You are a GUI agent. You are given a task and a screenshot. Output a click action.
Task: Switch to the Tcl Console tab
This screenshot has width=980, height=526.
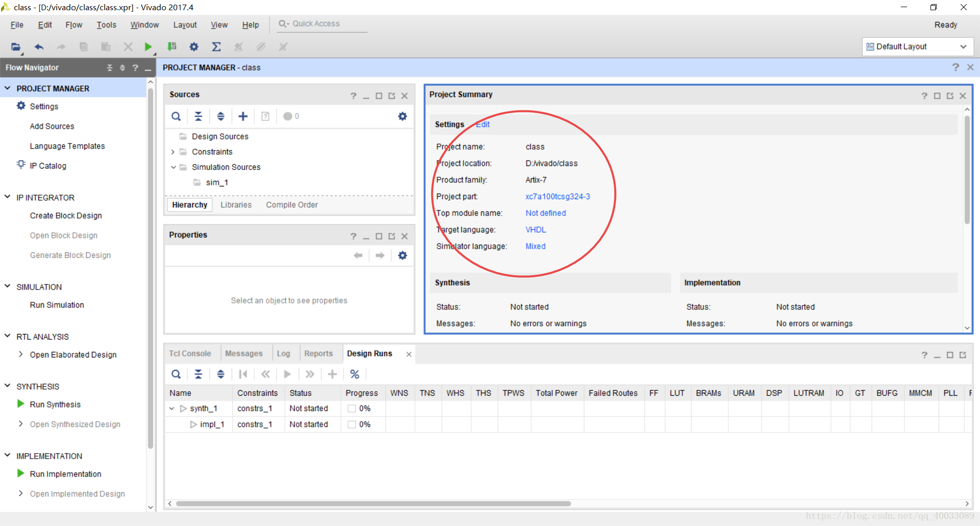tap(190, 353)
